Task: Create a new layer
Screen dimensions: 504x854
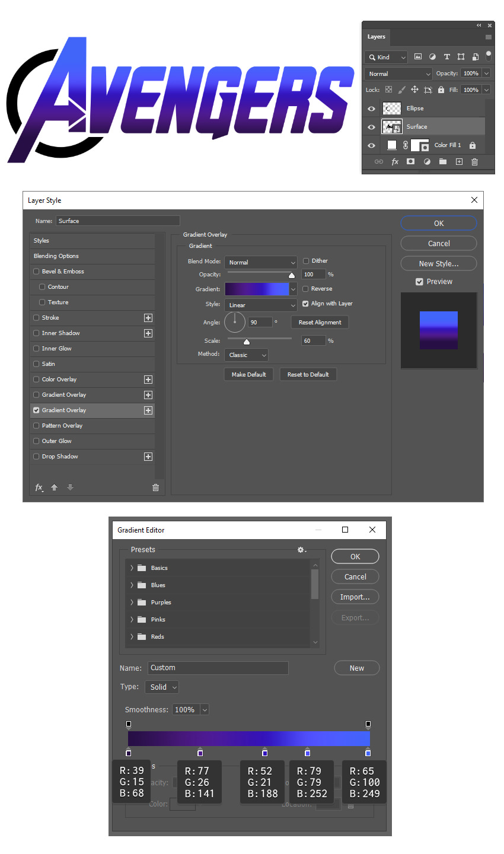Action: click(459, 161)
